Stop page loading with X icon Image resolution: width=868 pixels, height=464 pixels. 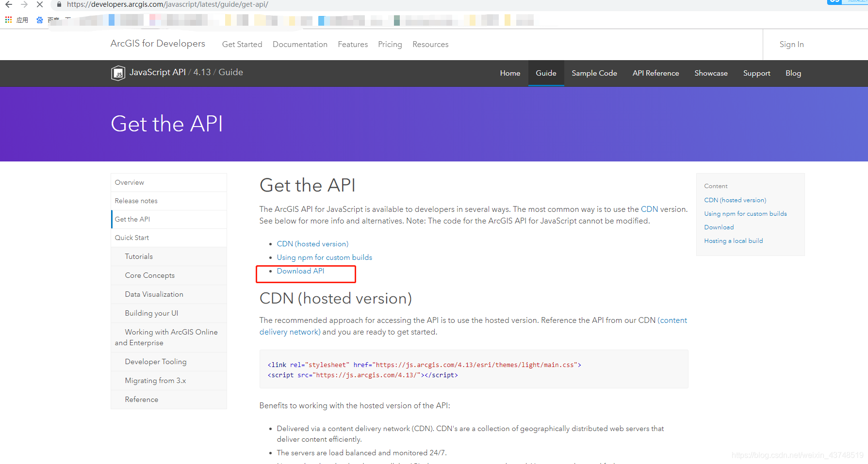pyautogui.click(x=40, y=4)
